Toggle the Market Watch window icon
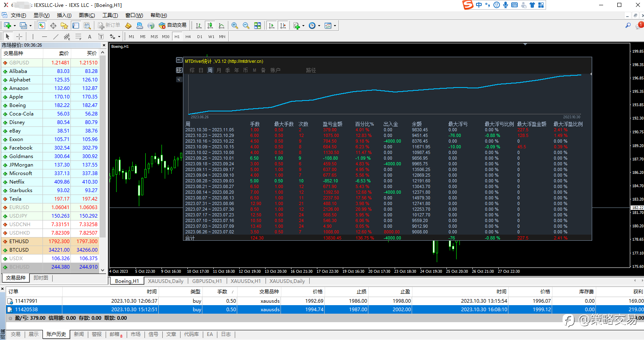Screen dimensions: 644x340 click(42, 26)
